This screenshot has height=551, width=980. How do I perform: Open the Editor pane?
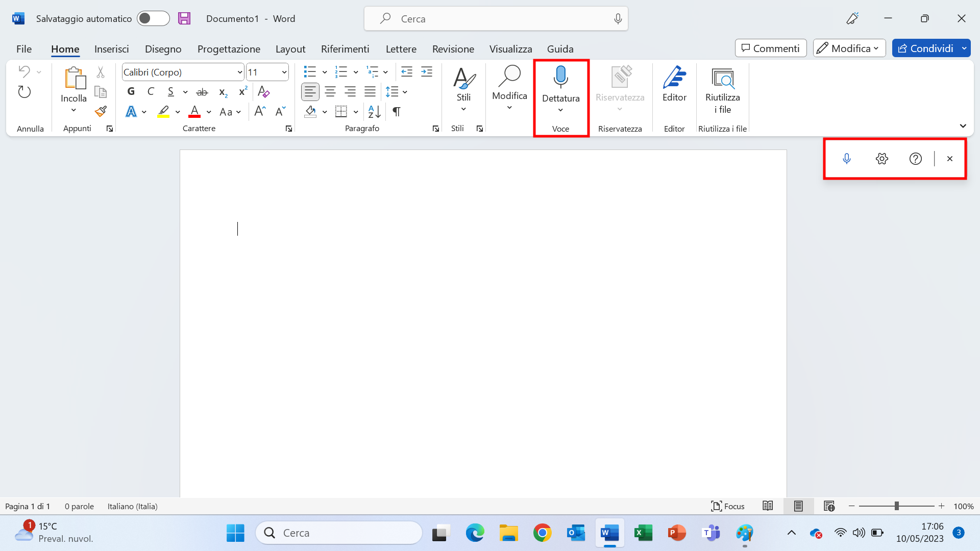click(x=674, y=87)
